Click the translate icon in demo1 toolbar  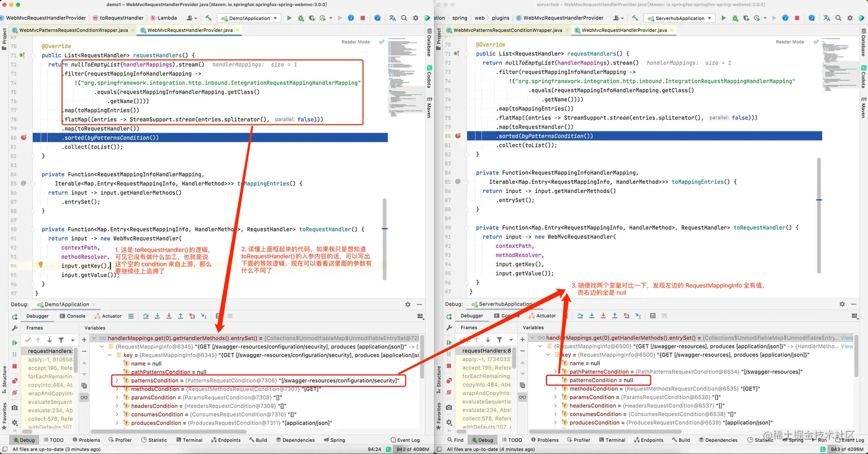[x=393, y=18]
